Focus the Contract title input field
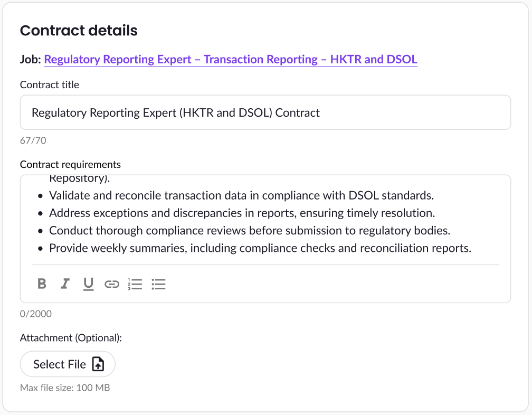Image resolution: width=532 pixels, height=415 pixels. click(265, 112)
